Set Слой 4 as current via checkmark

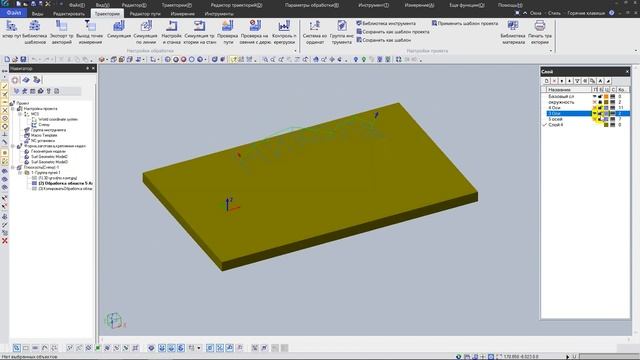tap(544, 125)
